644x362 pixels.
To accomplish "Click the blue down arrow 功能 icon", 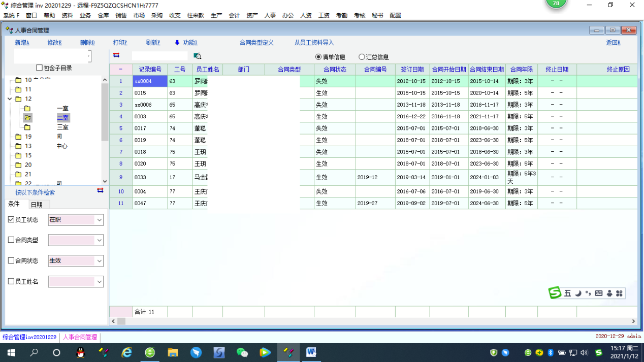I will (177, 43).
